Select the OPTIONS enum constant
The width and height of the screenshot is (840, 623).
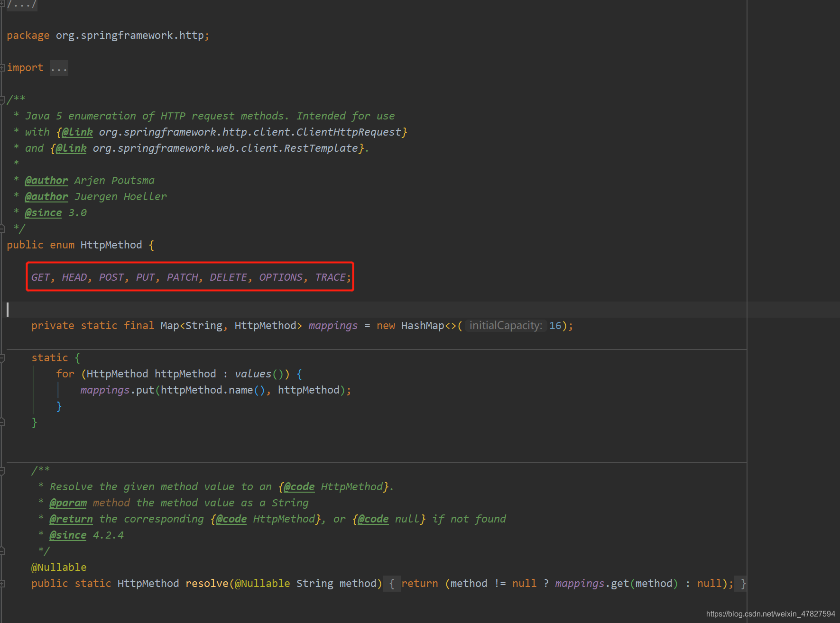click(x=281, y=277)
